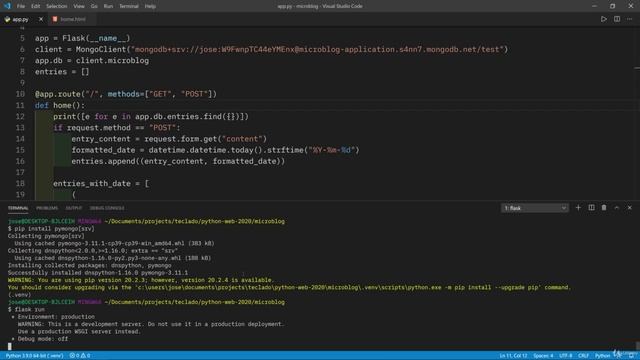Open editor More Actions ellipsis
Screen dimensions: 640x360
pyautogui.click(x=630, y=19)
